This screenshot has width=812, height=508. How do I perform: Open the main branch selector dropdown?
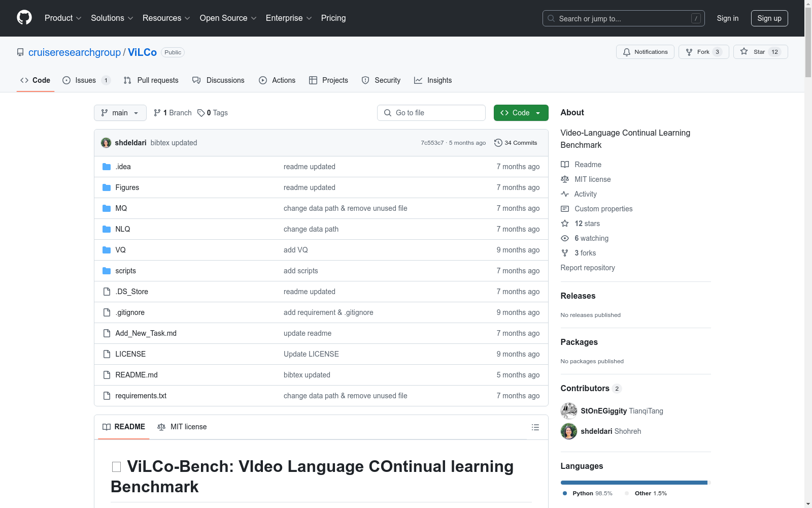point(120,113)
